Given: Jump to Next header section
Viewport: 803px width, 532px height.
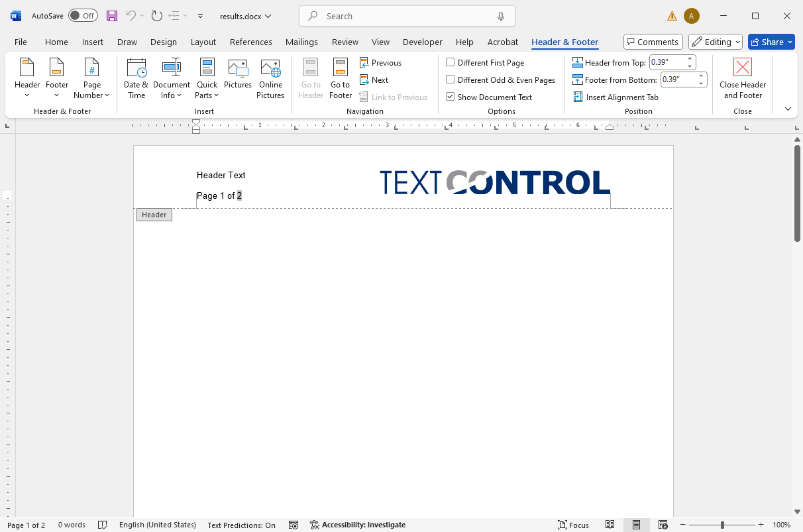Looking at the screenshot, I should 374,80.
